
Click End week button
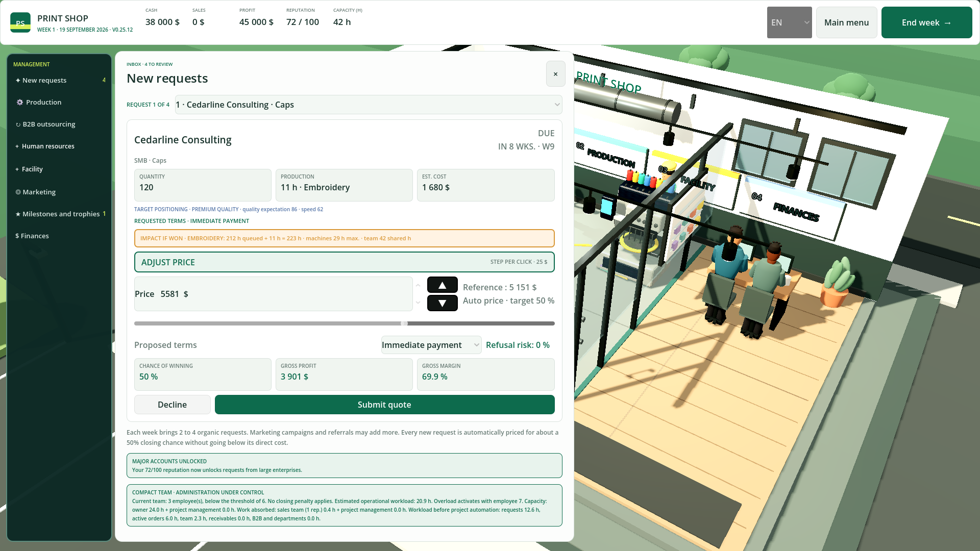tap(926, 22)
